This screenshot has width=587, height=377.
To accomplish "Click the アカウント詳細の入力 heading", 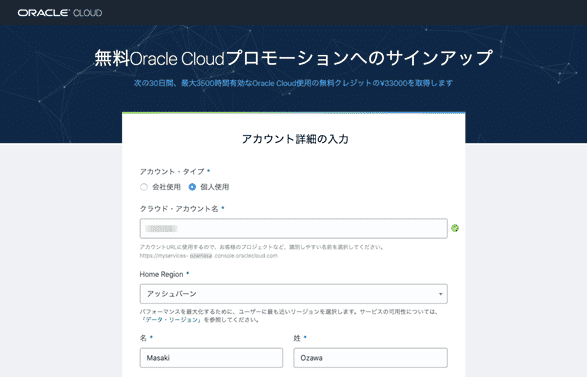I will point(295,139).
